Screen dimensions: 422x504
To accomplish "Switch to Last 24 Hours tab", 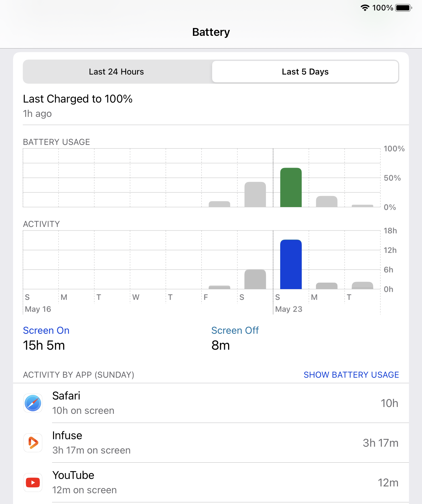I will pos(116,72).
